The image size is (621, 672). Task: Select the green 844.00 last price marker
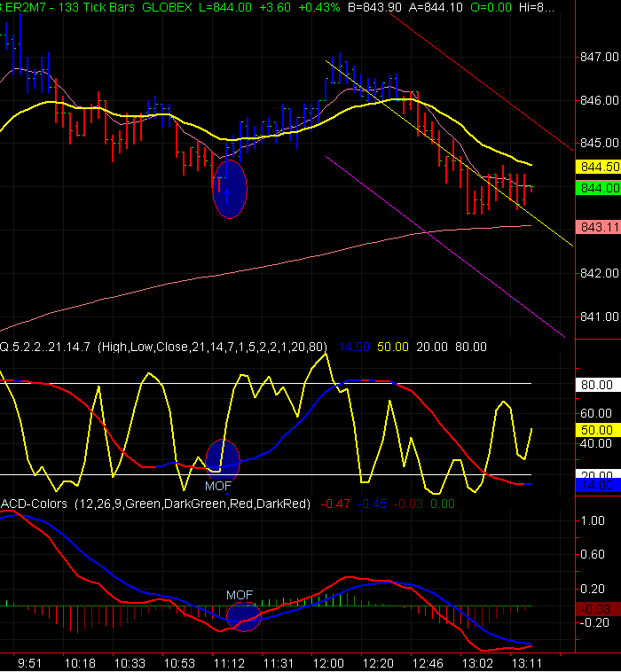pyautogui.click(x=598, y=188)
